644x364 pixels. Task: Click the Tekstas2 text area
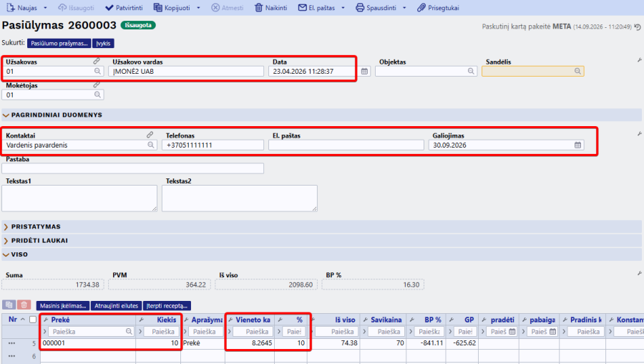pyautogui.click(x=240, y=198)
